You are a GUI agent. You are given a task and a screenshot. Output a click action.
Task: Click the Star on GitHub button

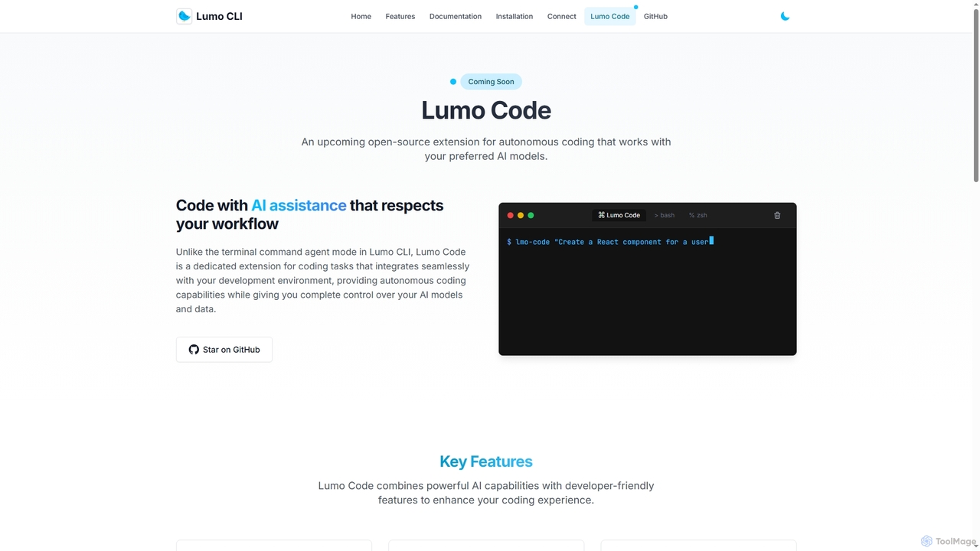(224, 350)
